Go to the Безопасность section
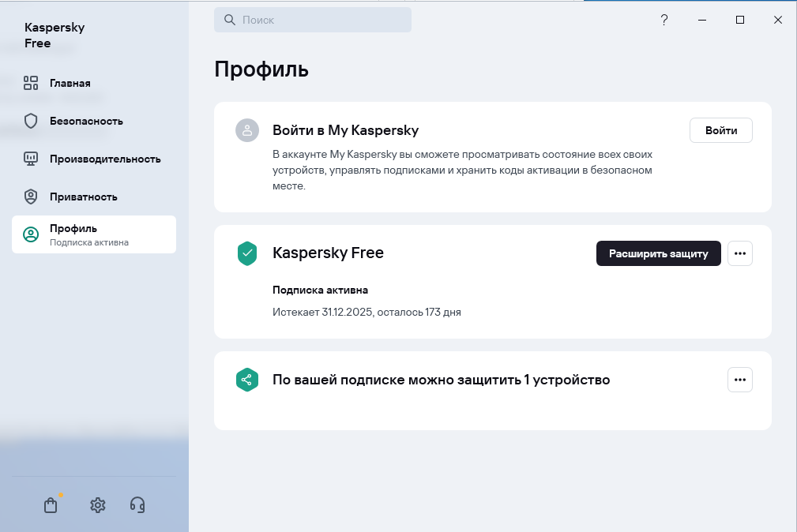797x532 pixels. [85, 121]
